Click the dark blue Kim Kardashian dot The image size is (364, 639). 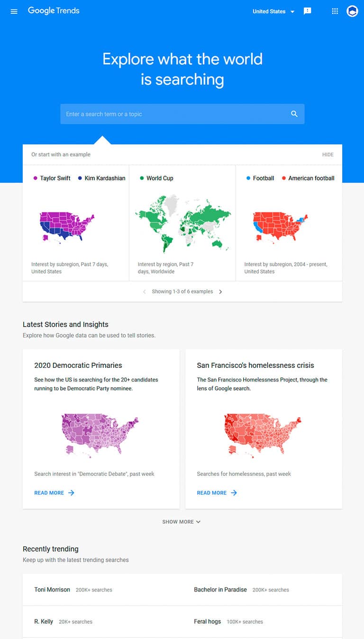click(x=80, y=178)
